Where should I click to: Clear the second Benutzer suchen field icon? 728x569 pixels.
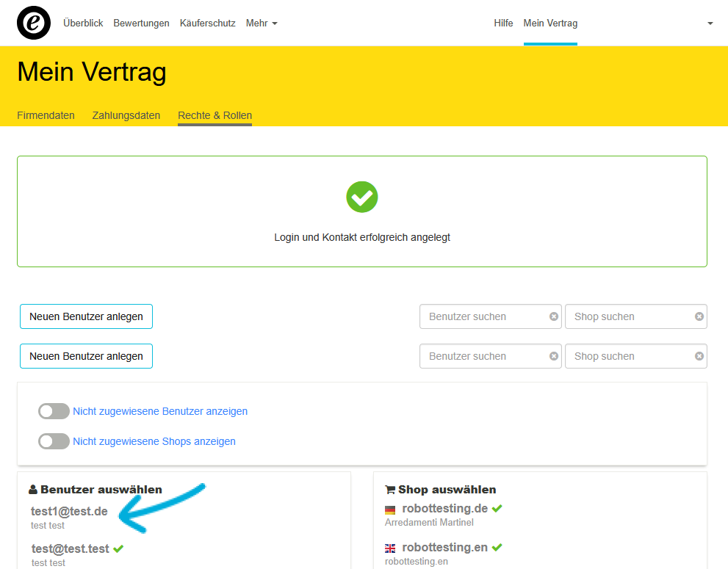coord(553,356)
